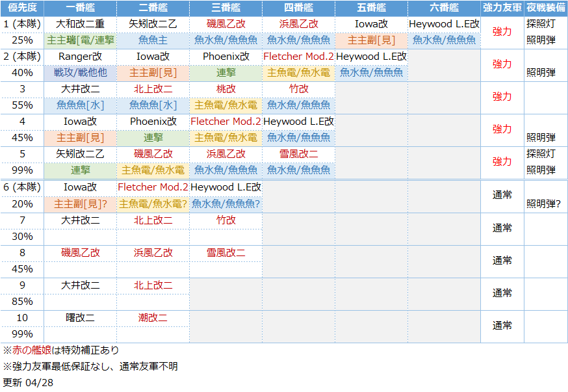Select the 25% rate cell
The height and width of the screenshot is (392, 568).
tap(22, 40)
